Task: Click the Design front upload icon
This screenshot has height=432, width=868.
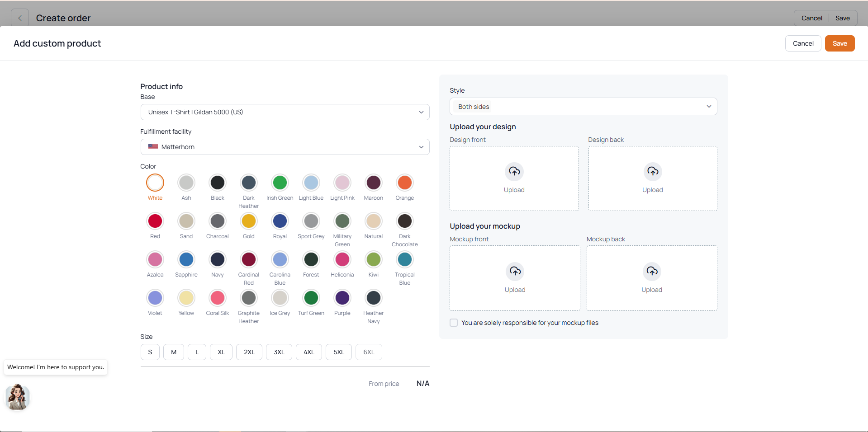Action: pos(514,171)
